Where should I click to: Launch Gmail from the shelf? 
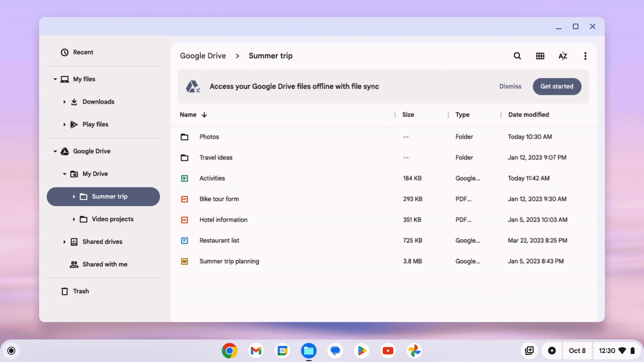tap(256, 351)
